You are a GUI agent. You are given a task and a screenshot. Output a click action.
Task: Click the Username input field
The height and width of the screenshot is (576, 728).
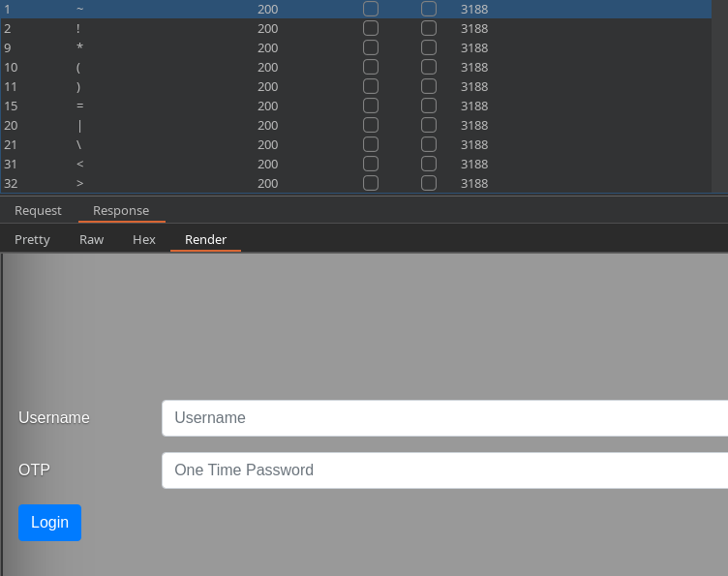(445, 418)
